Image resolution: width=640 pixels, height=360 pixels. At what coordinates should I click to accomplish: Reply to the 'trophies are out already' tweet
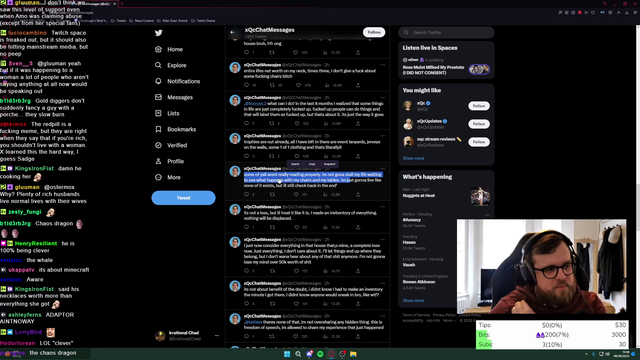[246, 156]
